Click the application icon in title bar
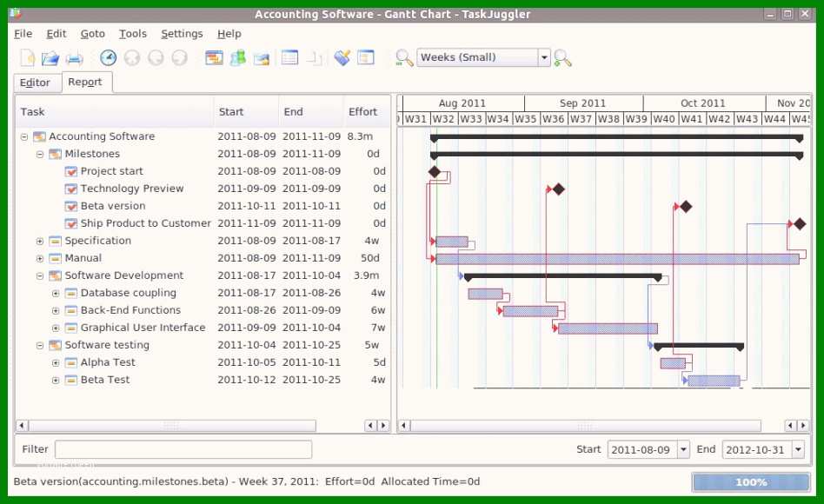The height and width of the screenshot is (504, 824). [16, 14]
